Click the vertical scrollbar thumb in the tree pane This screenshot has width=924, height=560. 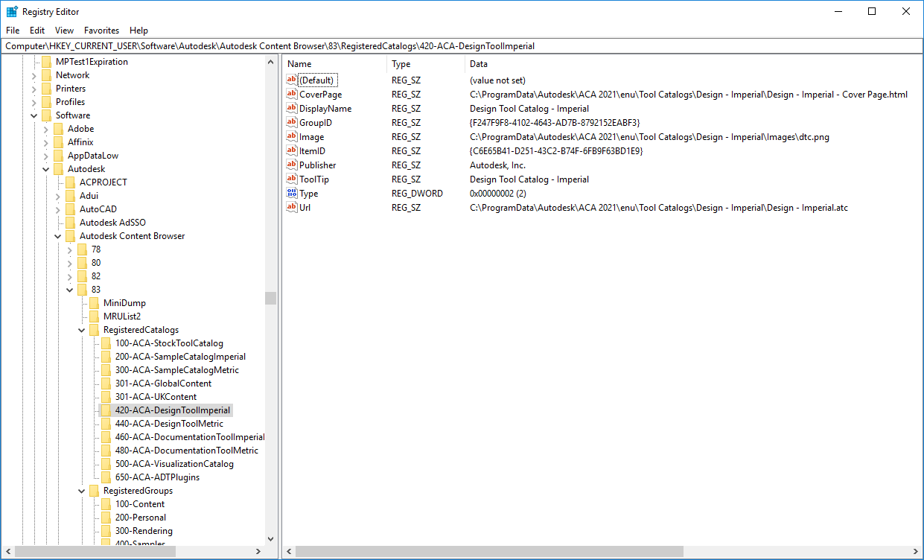270,298
